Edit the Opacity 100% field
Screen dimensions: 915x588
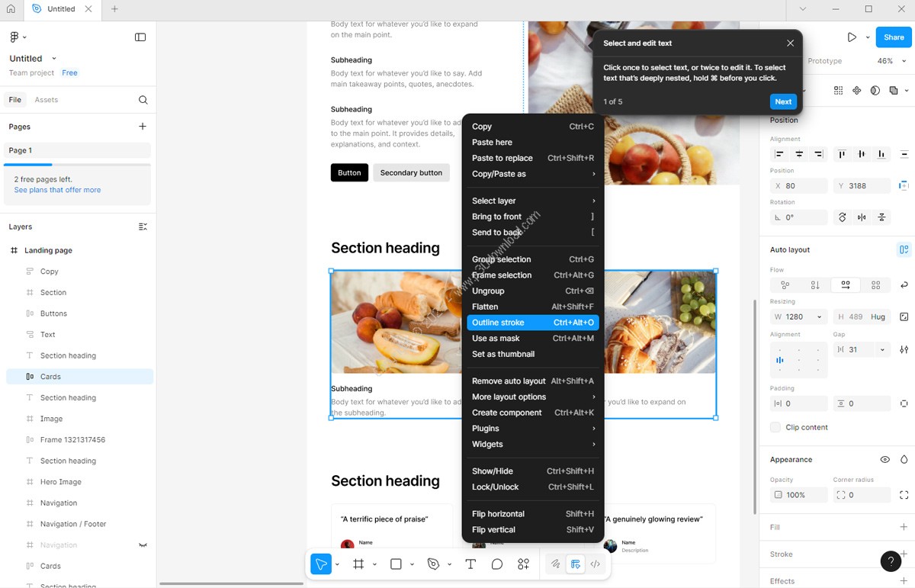[x=798, y=495]
